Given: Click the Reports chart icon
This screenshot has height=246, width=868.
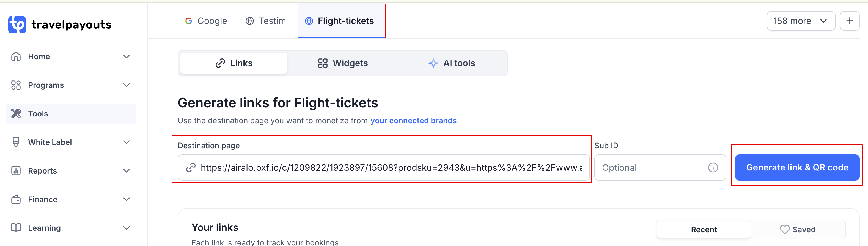Looking at the screenshot, I should pyautogui.click(x=16, y=170).
